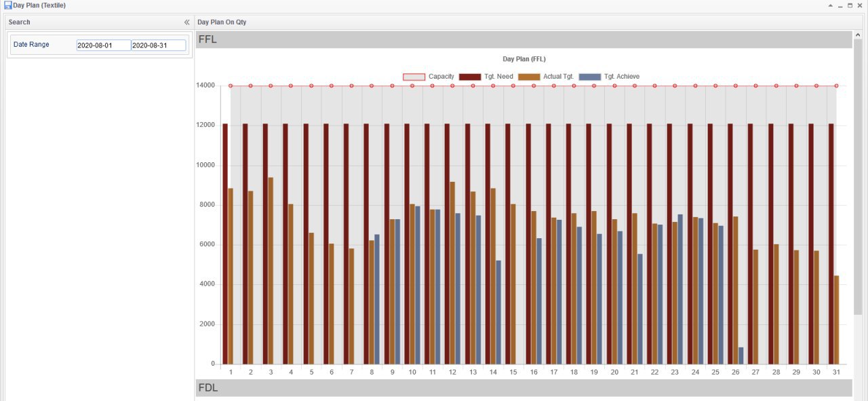The image size is (868, 401).
Task: Click the FDL section header
Action: [524, 388]
